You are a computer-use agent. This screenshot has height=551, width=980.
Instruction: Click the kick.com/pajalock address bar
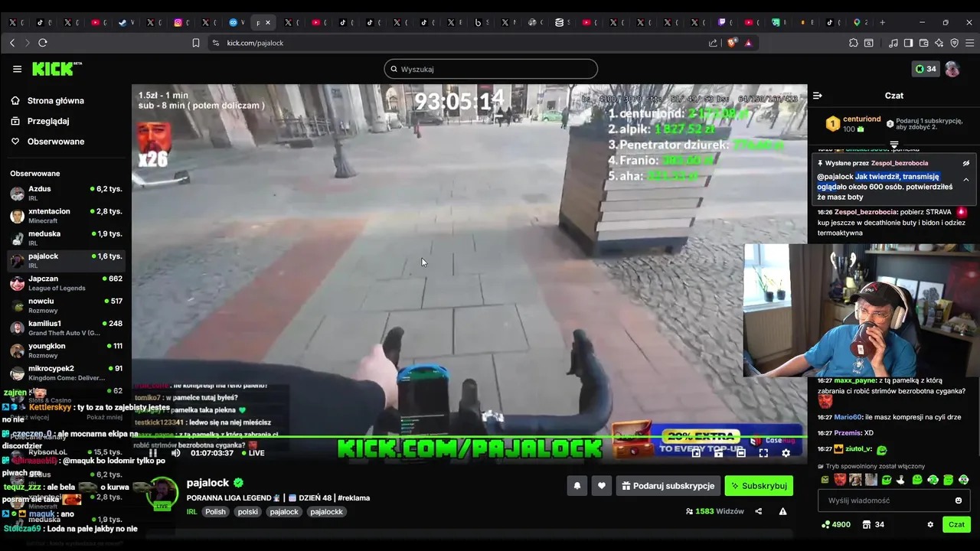[x=255, y=43]
